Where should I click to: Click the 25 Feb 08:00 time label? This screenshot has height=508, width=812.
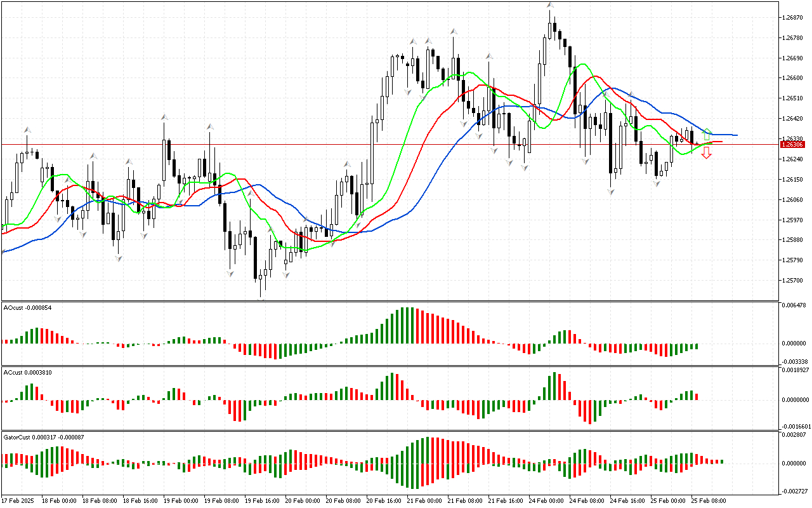coord(708,501)
